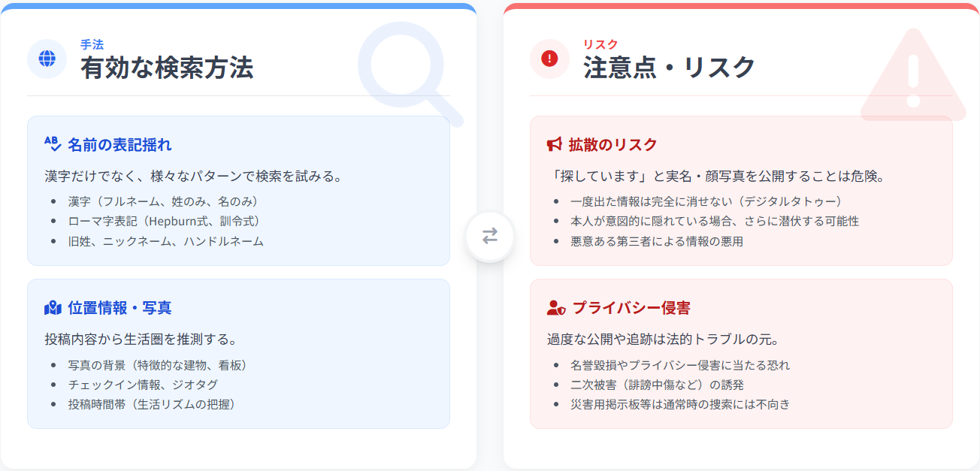Click the プライバシー侵害 card title
The width and height of the screenshot is (980, 471).
(x=631, y=308)
